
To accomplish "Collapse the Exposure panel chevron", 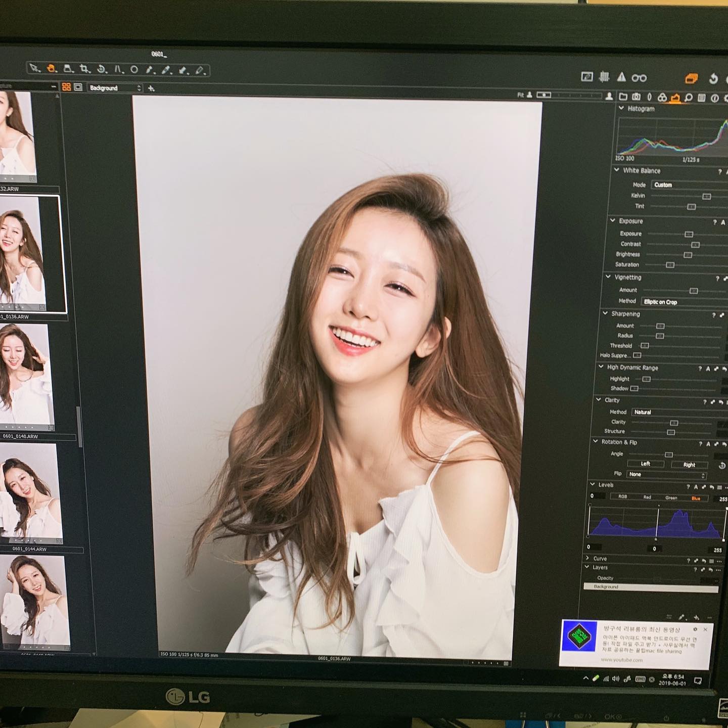I will click(613, 220).
